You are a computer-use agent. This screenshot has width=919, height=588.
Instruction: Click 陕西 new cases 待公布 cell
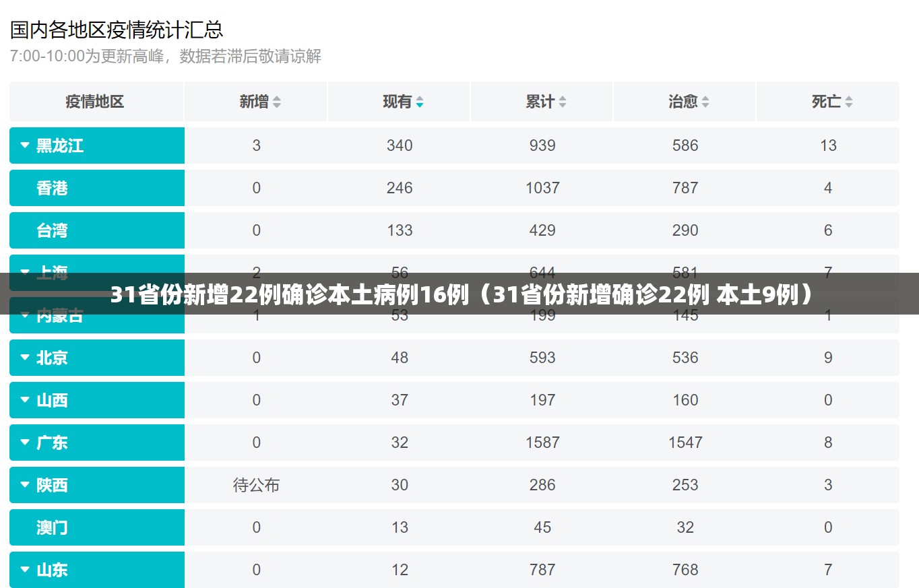coord(256,485)
